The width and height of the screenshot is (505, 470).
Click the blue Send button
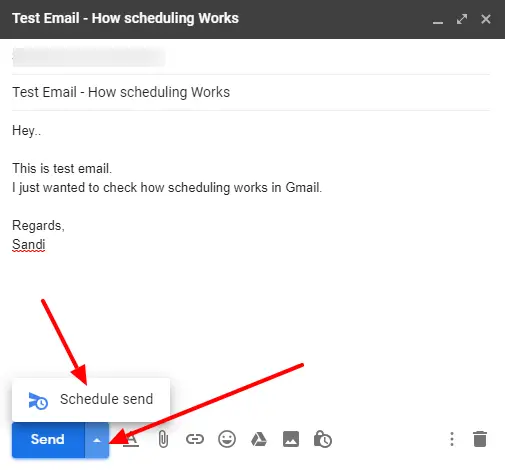click(x=48, y=440)
